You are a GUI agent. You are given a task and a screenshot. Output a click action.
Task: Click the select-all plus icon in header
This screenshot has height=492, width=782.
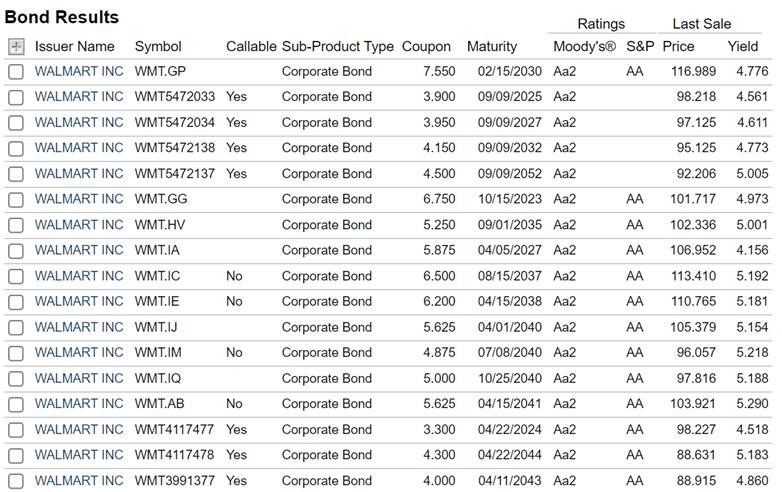point(16,47)
